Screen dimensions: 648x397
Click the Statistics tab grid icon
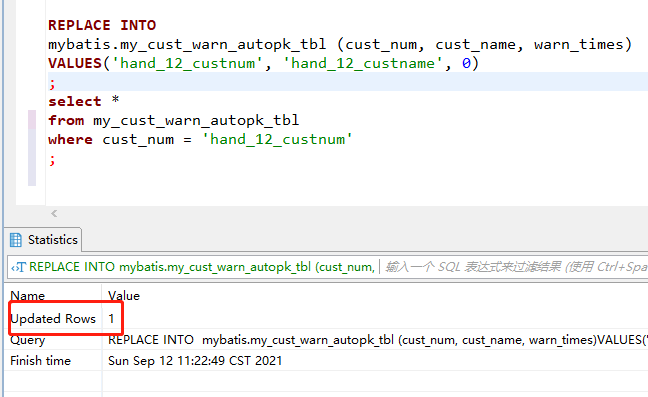click(16, 240)
